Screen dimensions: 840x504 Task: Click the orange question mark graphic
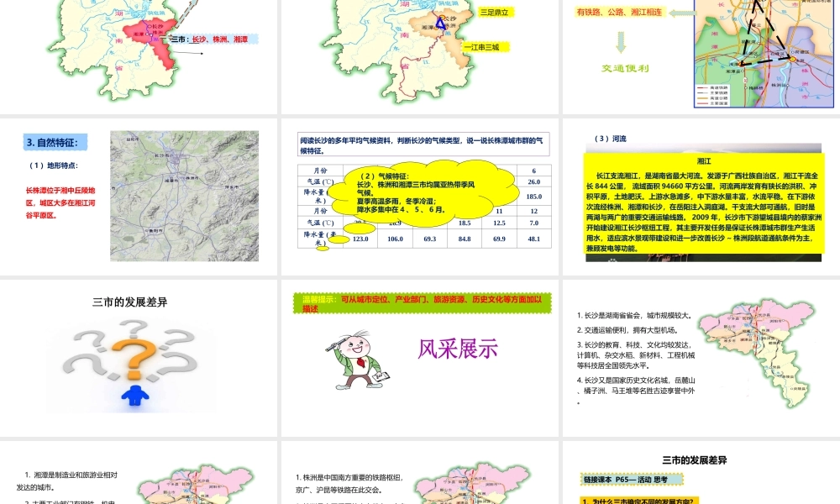[x=135, y=358]
